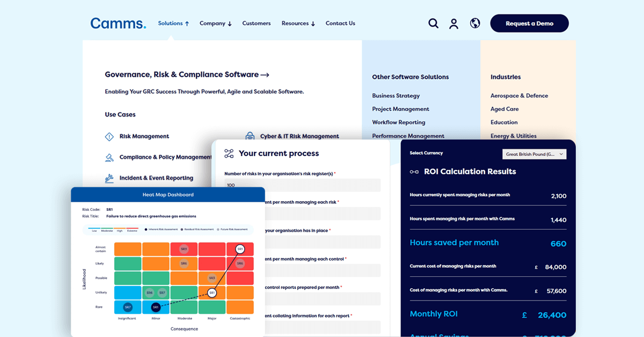Click the Risk Management warning diamond icon

point(109,137)
